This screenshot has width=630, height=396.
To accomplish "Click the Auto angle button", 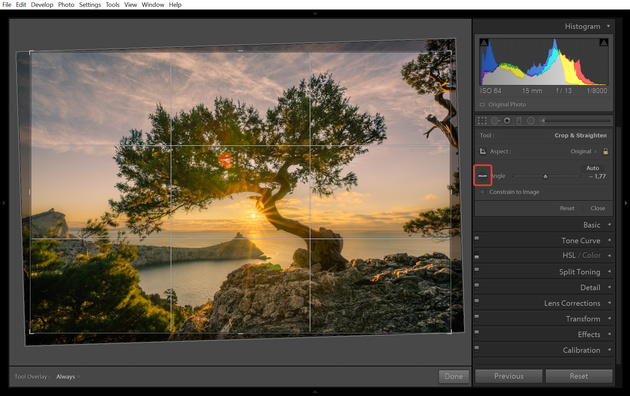I will (592, 168).
